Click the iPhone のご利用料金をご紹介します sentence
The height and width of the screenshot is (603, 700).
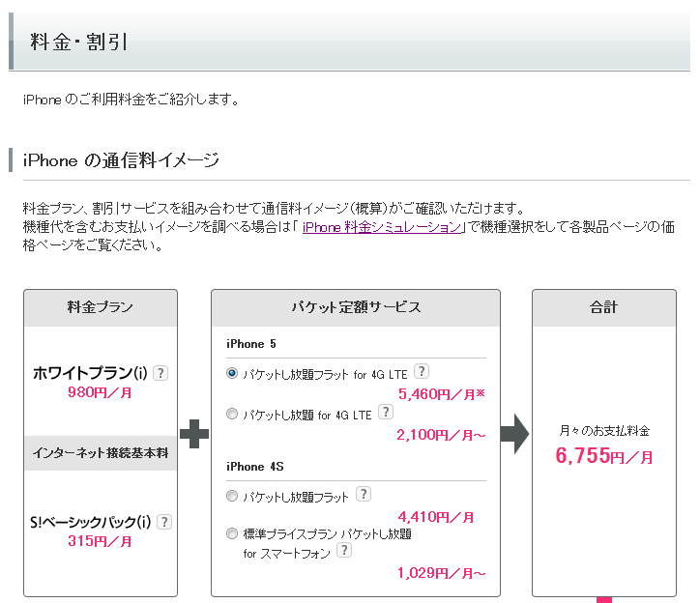click(x=131, y=100)
